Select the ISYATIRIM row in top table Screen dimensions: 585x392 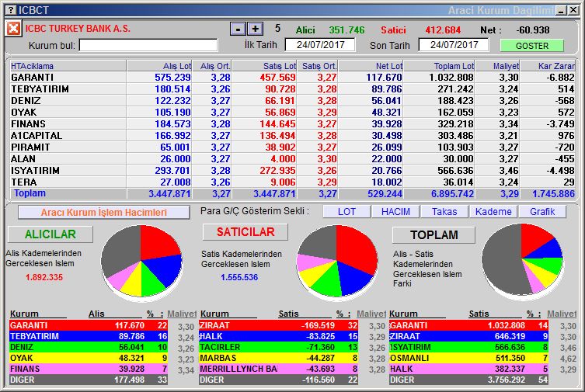[292, 170]
